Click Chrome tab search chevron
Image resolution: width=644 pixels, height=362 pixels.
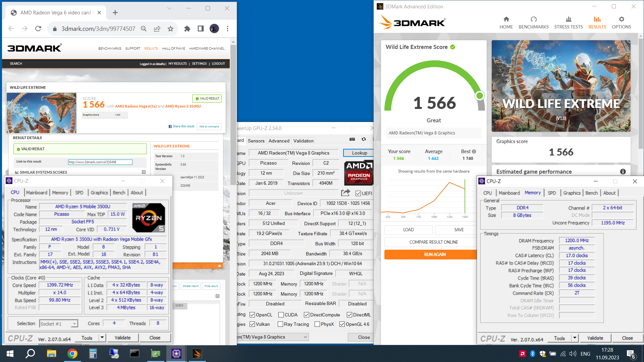tap(169, 8)
